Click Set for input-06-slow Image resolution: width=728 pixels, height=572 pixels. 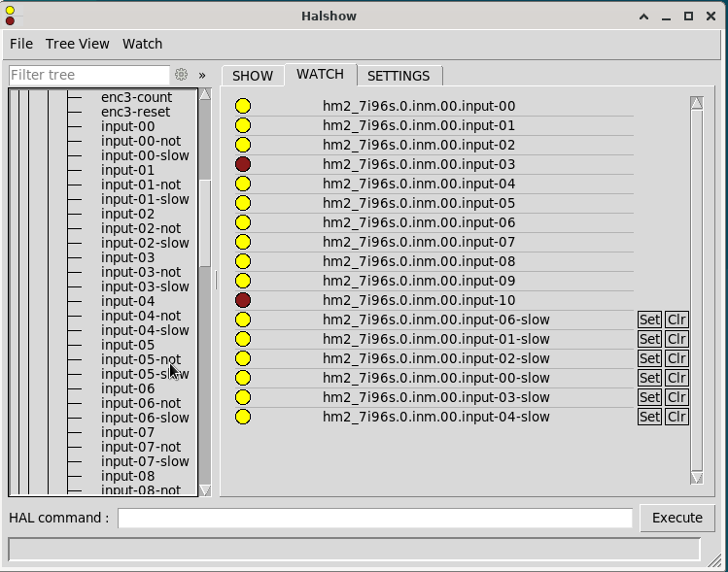pyautogui.click(x=649, y=320)
